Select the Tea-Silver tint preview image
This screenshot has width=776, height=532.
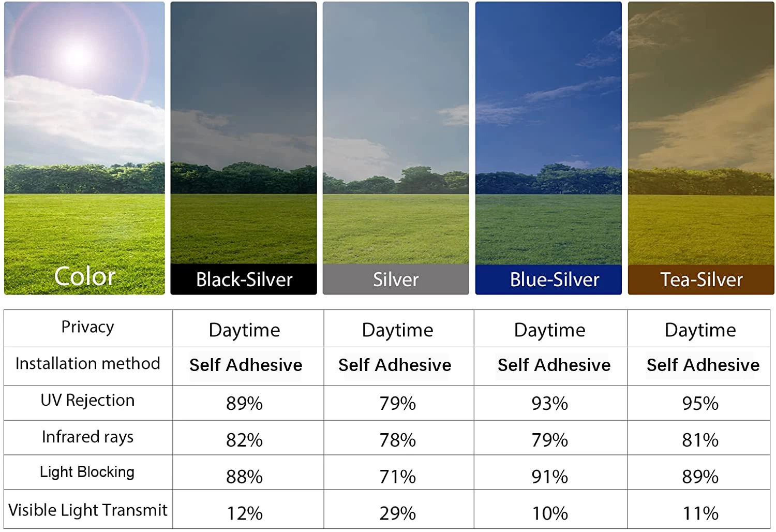click(701, 132)
